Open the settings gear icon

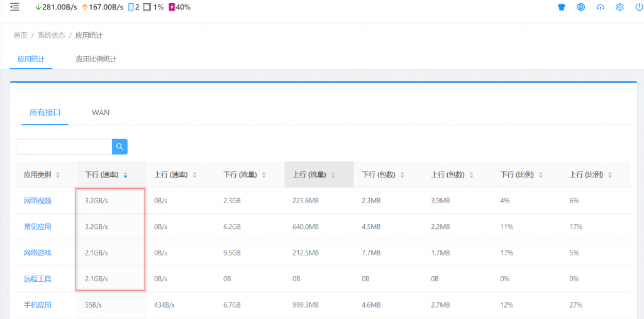pyautogui.click(x=619, y=7)
